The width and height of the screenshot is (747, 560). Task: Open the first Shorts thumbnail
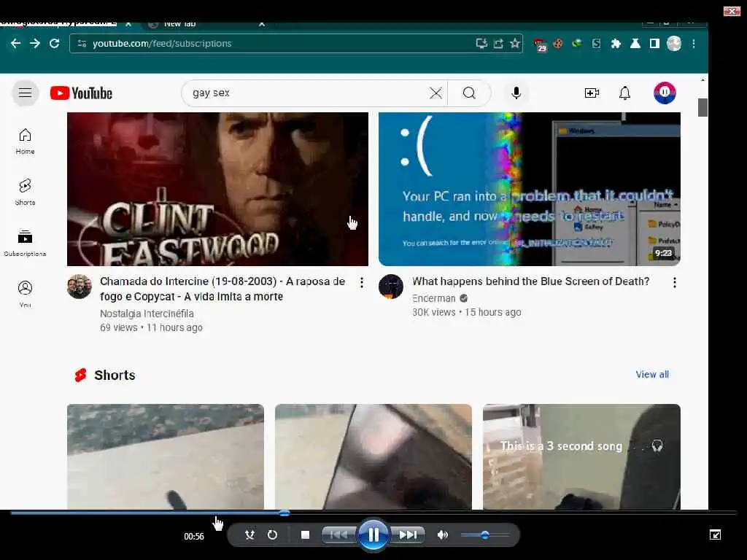point(166,456)
